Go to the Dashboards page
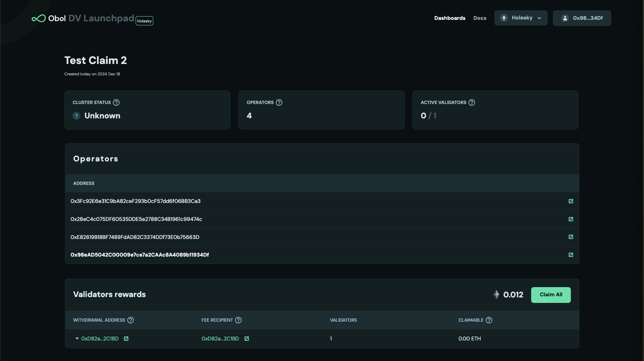 (450, 18)
